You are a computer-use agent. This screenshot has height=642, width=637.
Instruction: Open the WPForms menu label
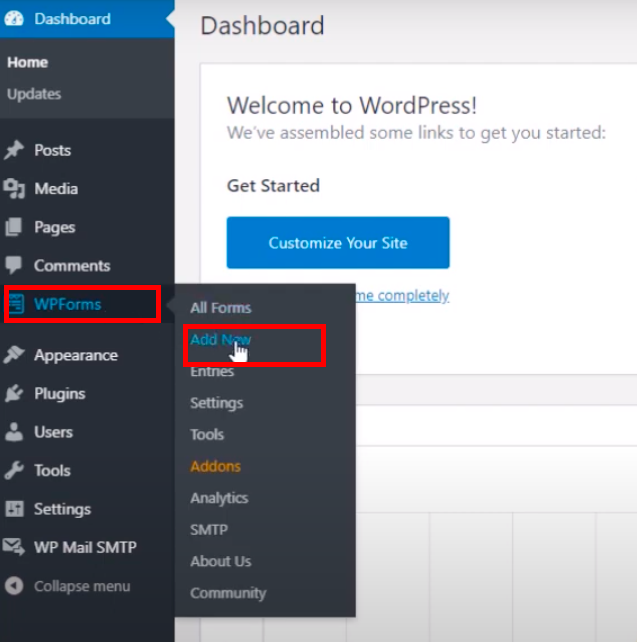tap(68, 304)
